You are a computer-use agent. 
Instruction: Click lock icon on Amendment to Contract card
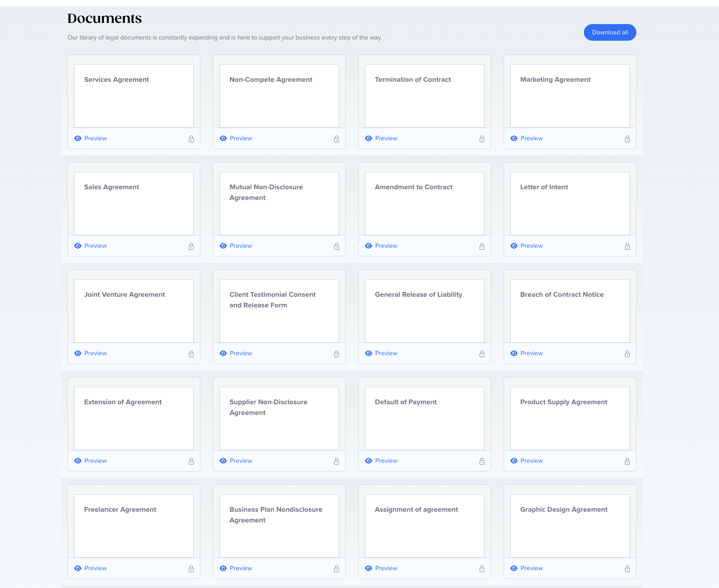tap(482, 246)
